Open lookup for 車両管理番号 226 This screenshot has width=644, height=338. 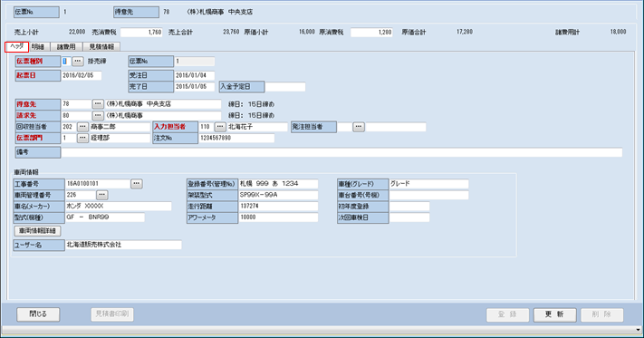[101, 195]
